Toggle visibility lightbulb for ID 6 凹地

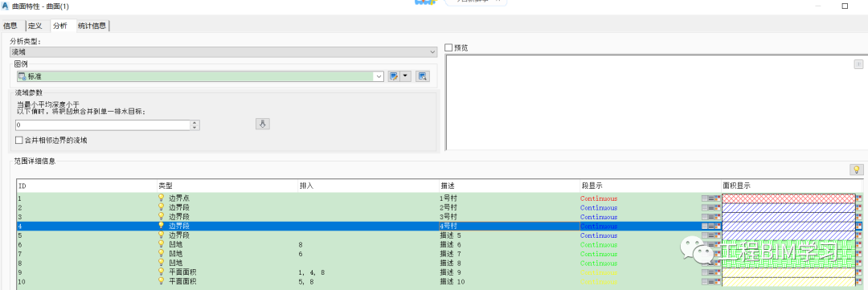point(162,244)
